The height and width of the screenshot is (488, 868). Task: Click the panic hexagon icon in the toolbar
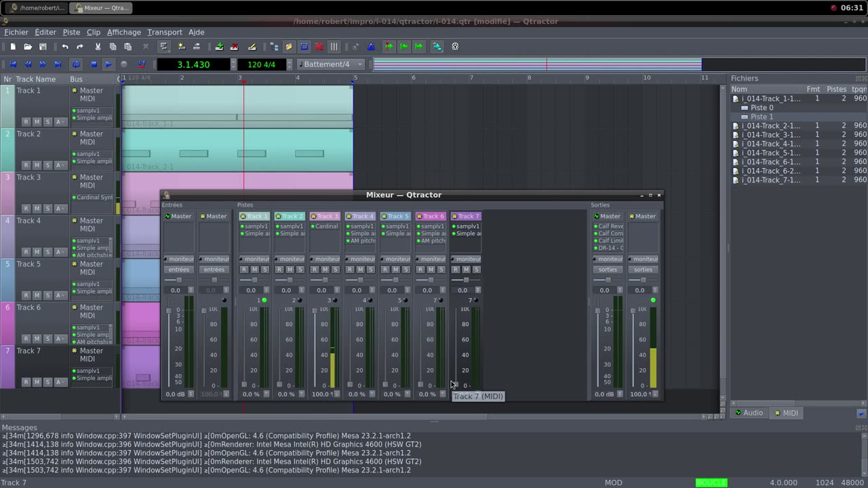455,47
